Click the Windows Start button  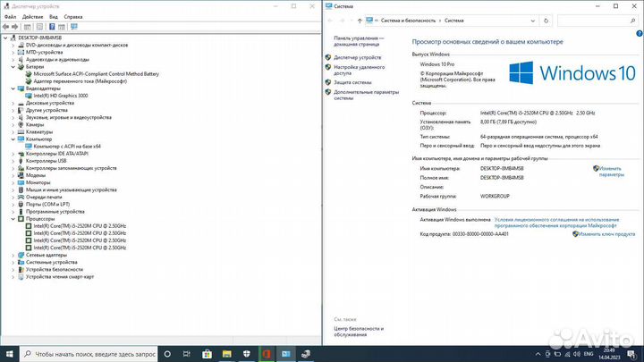(x=10, y=354)
